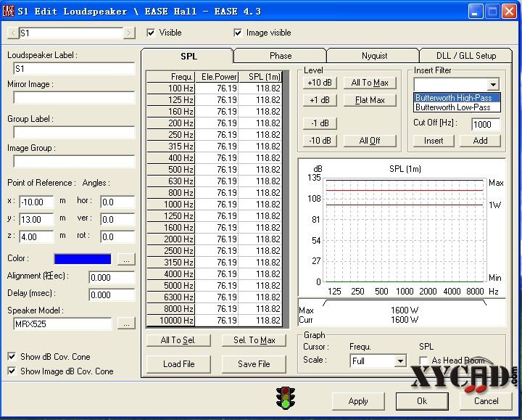Click the Cut Off [Hz] field 1000
The height and width of the screenshot is (420, 522).
[486, 124]
